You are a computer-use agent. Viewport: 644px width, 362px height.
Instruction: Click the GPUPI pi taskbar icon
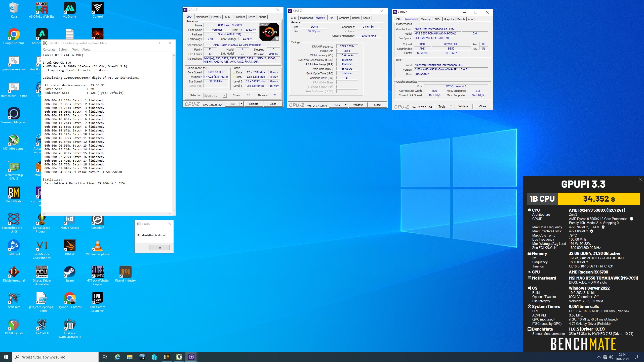[x=179, y=357]
